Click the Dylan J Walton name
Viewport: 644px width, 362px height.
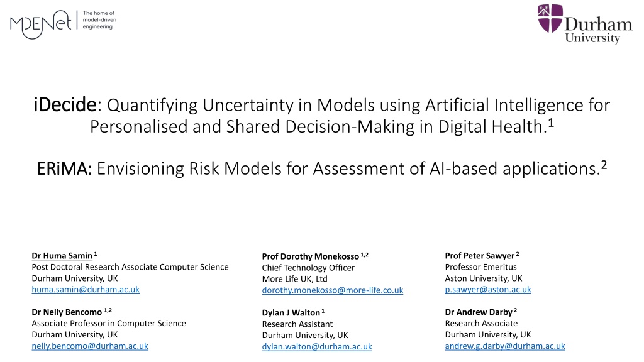291,313
